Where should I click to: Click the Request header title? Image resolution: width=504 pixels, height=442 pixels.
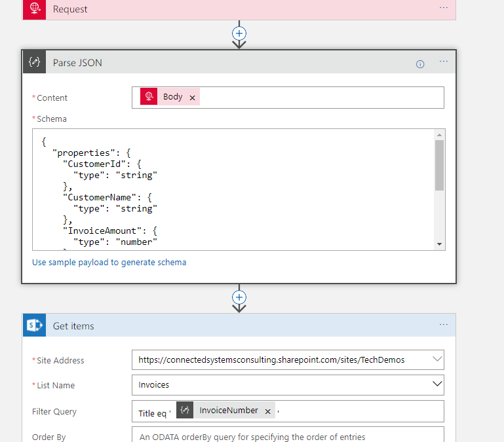[70, 9]
